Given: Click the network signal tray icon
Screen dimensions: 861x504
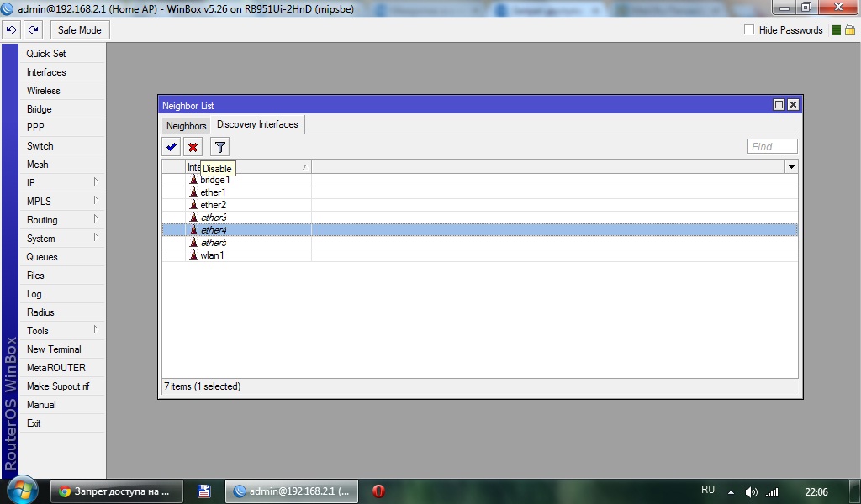Looking at the screenshot, I should (x=772, y=492).
